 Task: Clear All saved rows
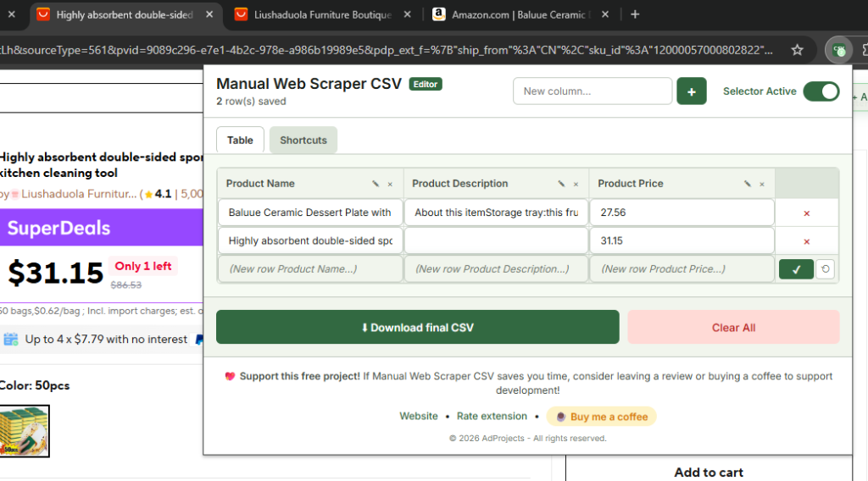pyautogui.click(x=733, y=328)
